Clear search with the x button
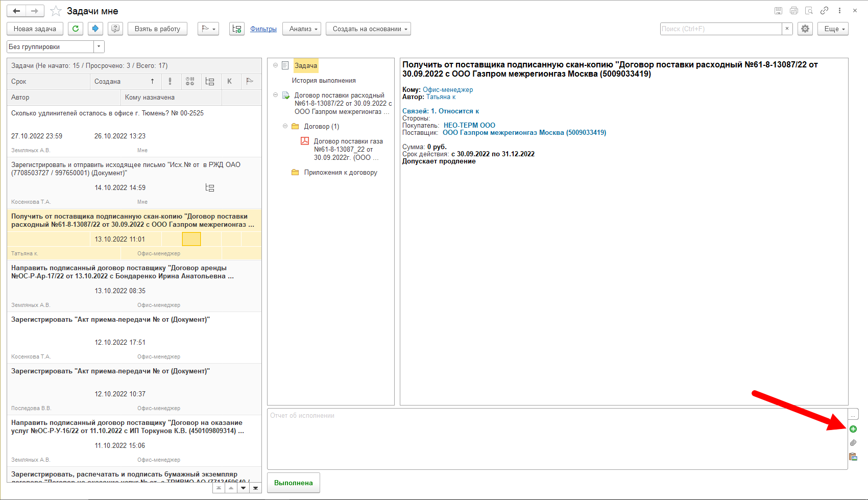 [787, 29]
